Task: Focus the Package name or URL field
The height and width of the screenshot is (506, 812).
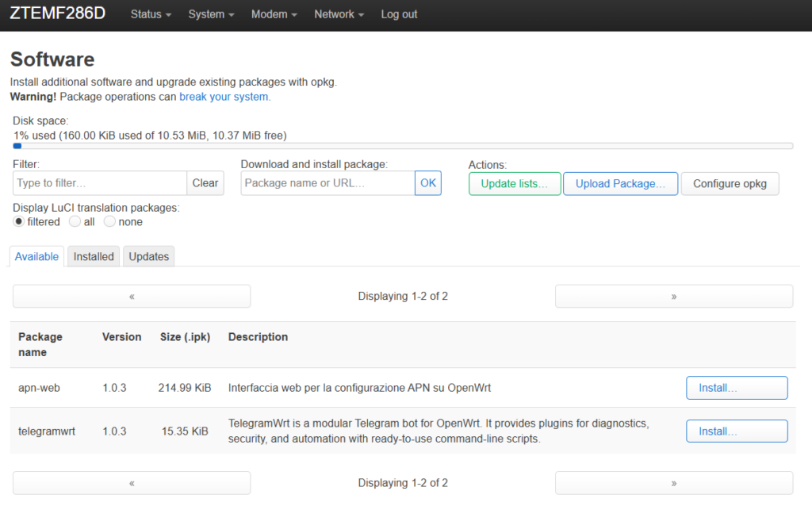Action: pyautogui.click(x=327, y=183)
